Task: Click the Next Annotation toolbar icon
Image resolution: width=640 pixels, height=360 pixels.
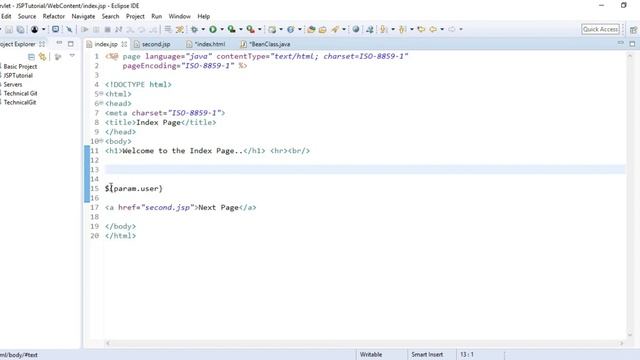Action: [x=384, y=29]
